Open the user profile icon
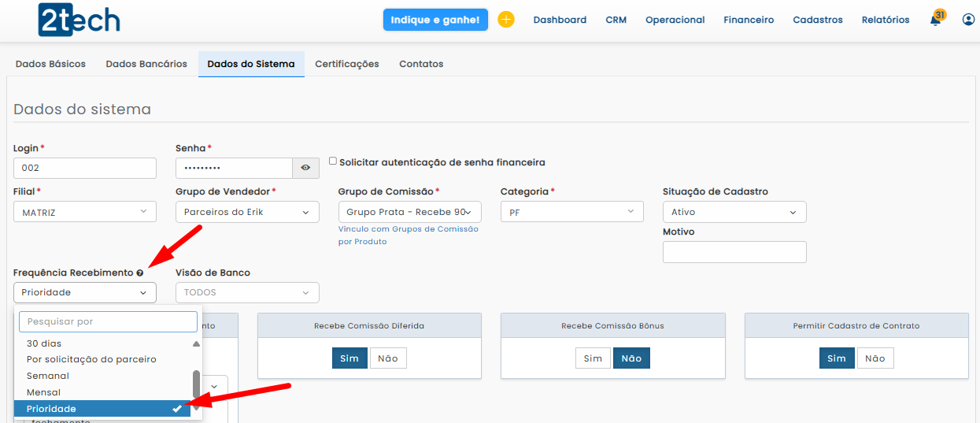Screen dimensions: 980x423 click(968, 20)
